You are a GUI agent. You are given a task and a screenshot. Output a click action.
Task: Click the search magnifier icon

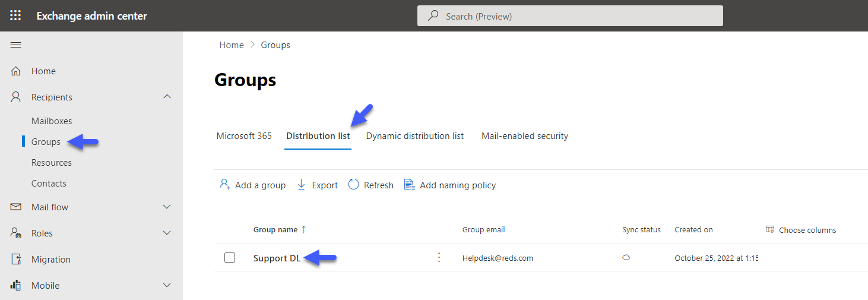tap(433, 16)
